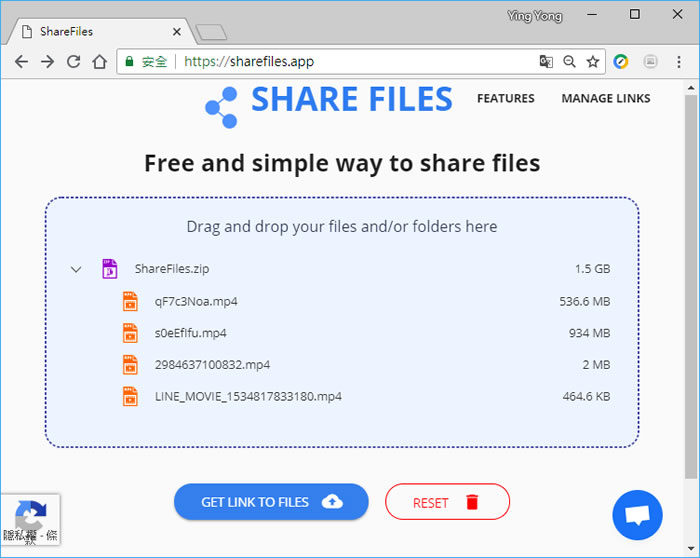Click the s0eEfIfu.mp4 video icon

click(x=130, y=333)
